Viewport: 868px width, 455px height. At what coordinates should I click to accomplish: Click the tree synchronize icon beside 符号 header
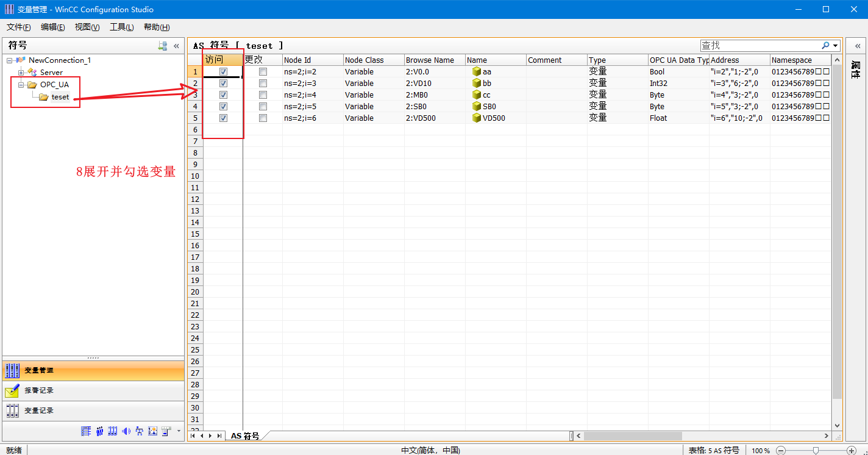point(163,46)
